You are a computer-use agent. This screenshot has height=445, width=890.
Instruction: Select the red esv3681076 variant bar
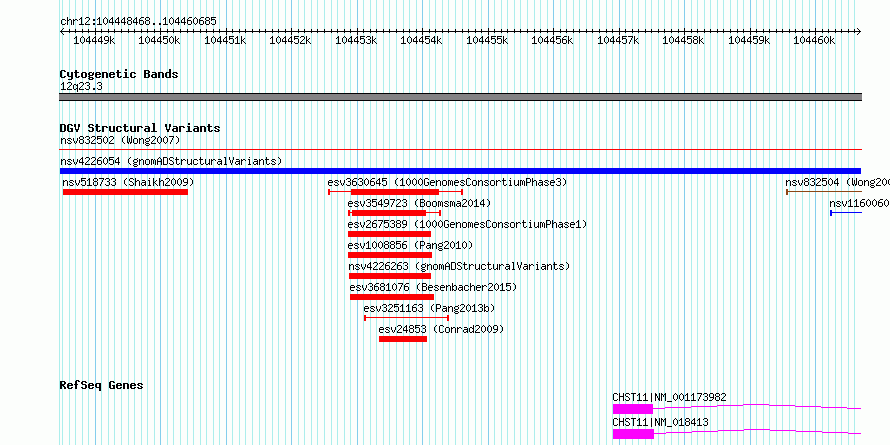(392, 297)
